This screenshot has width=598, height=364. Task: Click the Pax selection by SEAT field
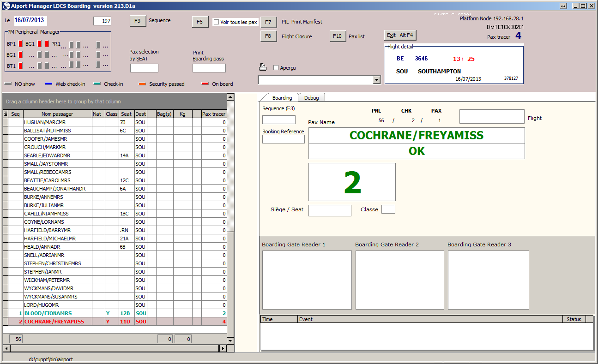tap(144, 68)
